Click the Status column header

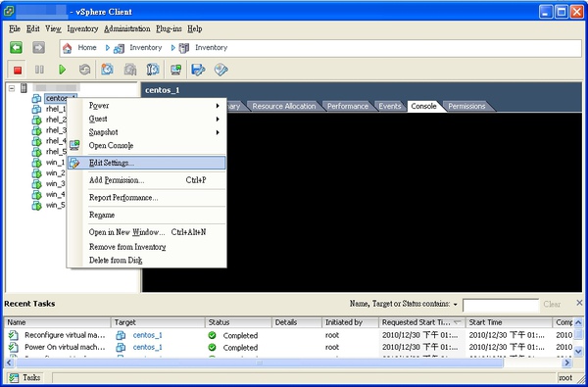[x=238, y=322]
